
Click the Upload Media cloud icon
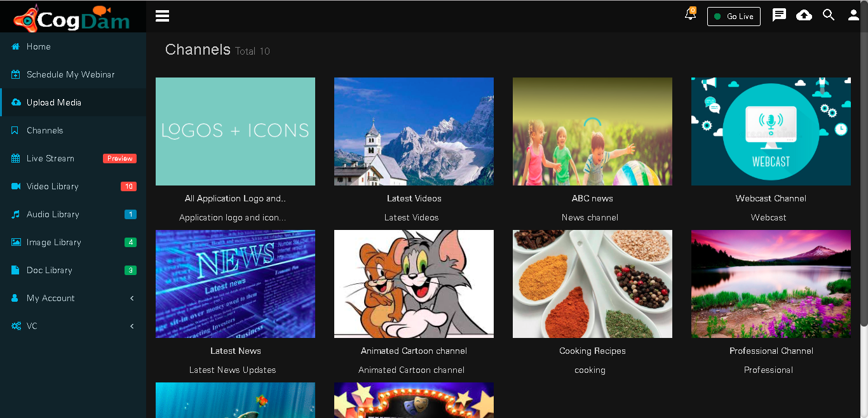pyautogui.click(x=16, y=102)
